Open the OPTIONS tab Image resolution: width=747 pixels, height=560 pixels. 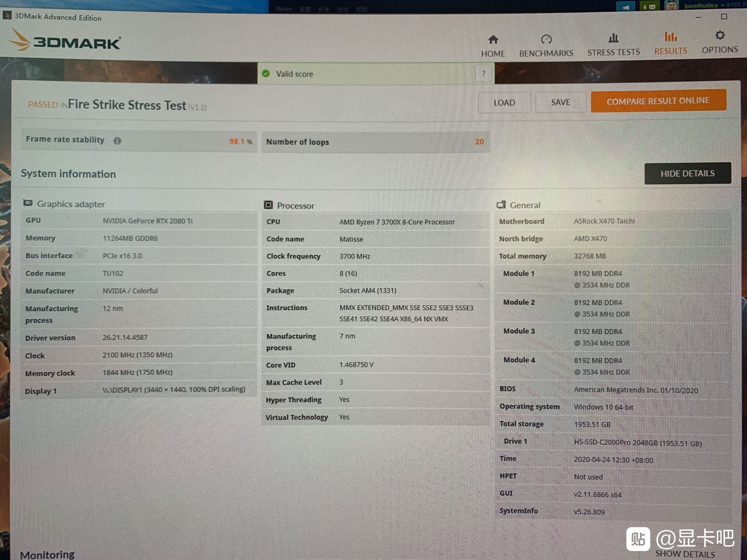tap(720, 42)
